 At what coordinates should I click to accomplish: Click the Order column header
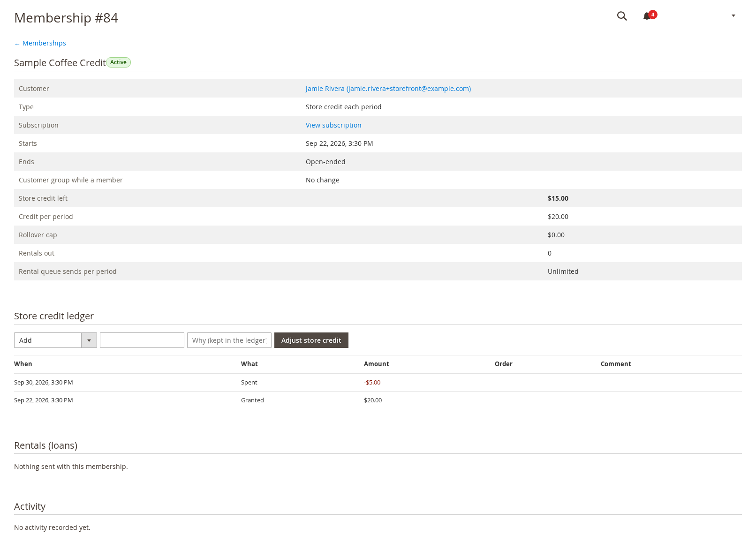pos(504,364)
